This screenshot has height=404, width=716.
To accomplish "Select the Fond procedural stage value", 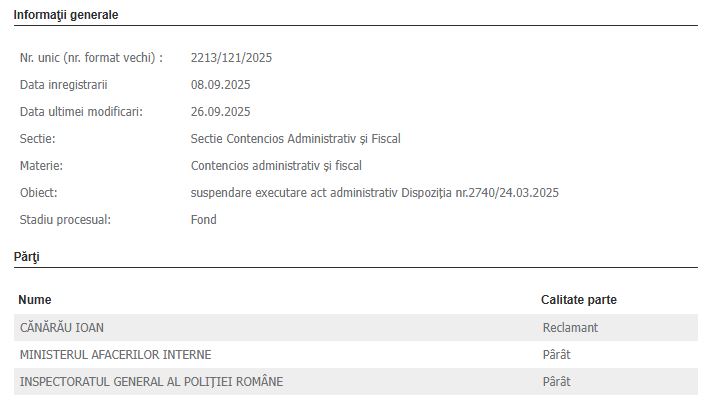I will click(x=203, y=220).
